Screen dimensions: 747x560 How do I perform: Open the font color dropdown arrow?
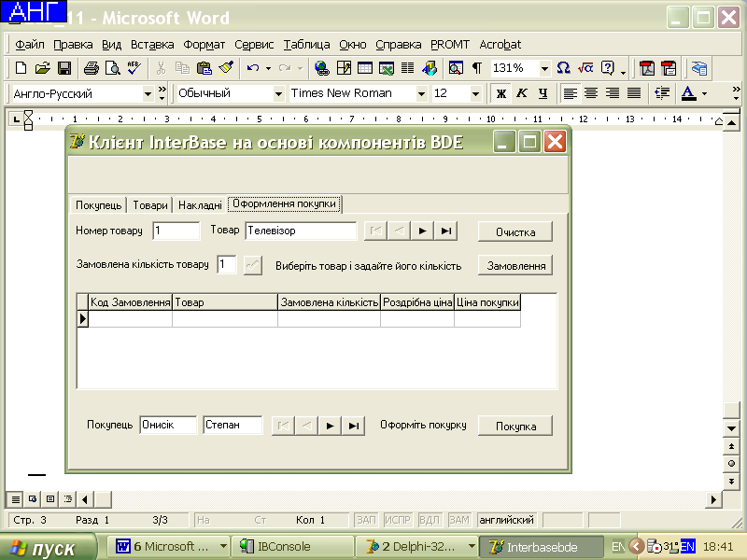705,94
